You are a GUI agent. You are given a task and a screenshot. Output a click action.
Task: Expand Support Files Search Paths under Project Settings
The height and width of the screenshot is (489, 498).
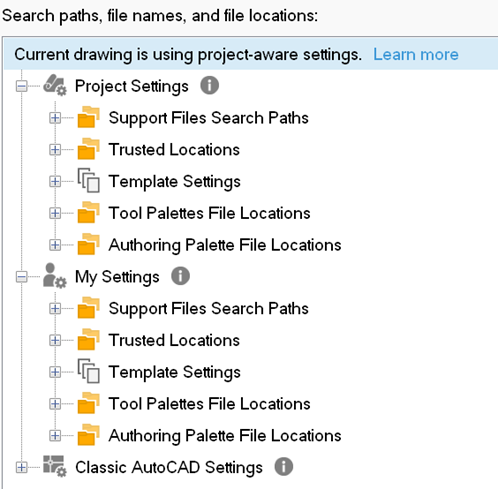[55, 118]
